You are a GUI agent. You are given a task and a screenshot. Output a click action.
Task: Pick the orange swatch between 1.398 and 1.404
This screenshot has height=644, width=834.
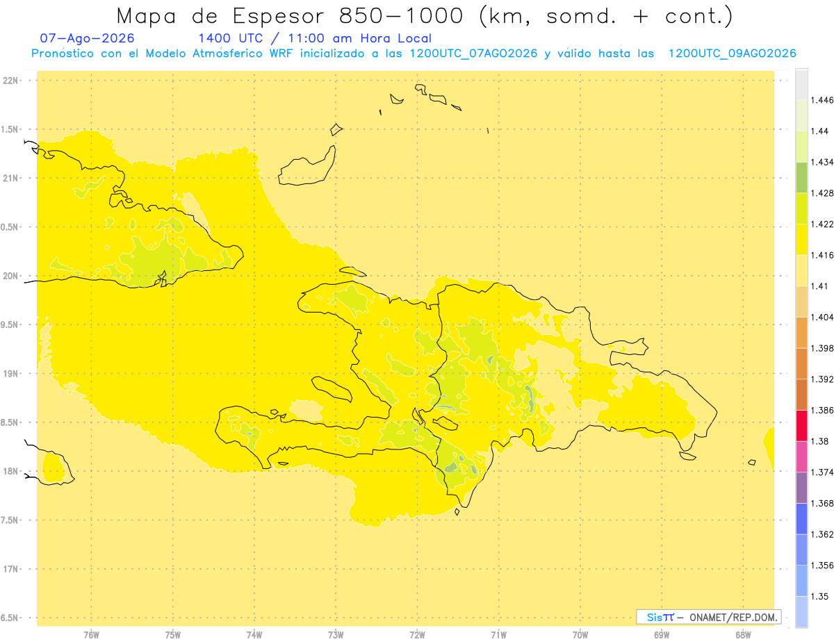pyautogui.click(x=801, y=333)
